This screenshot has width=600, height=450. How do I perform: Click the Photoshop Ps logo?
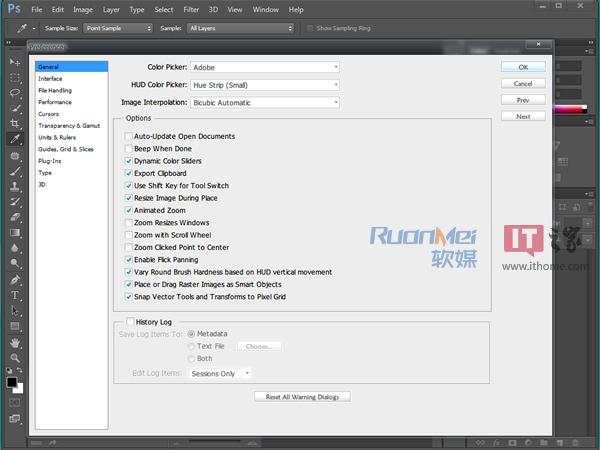pyautogui.click(x=14, y=8)
